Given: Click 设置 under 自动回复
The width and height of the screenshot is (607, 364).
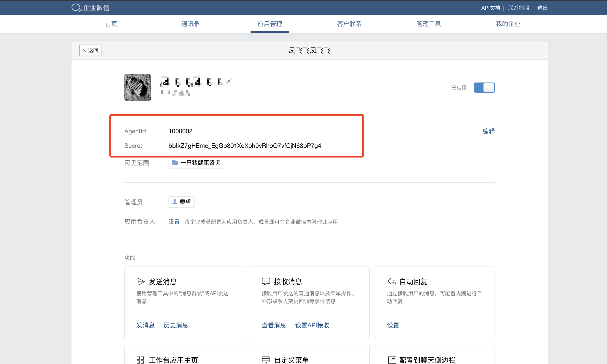Looking at the screenshot, I should click(x=393, y=325).
